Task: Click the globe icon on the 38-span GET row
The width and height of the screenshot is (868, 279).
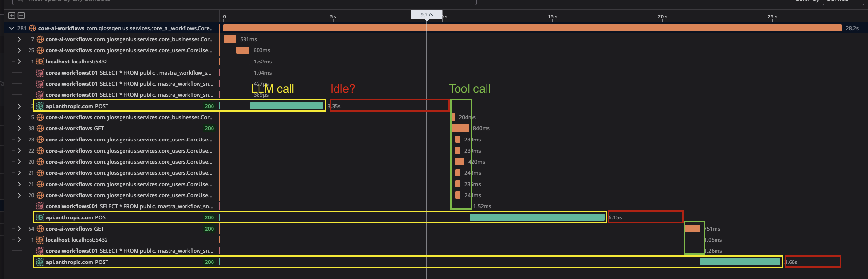Action: 40,128
